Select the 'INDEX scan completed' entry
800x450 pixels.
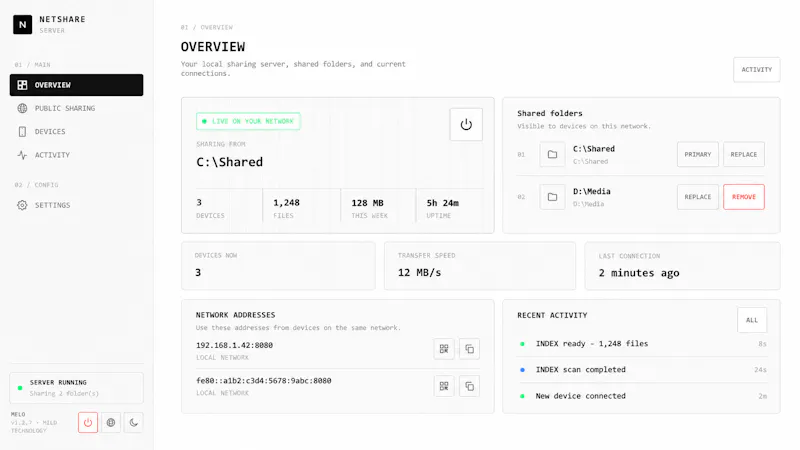coord(642,369)
